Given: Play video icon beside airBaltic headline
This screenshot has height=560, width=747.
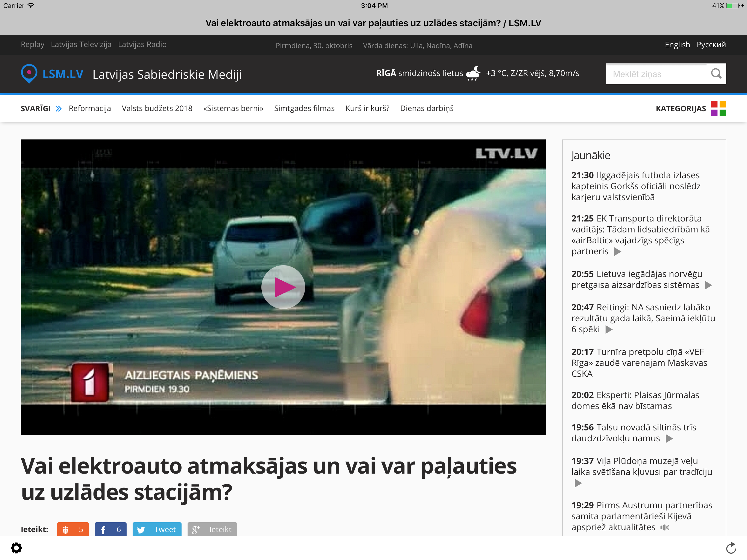Looking at the screenshot, I should click(617, 252).
